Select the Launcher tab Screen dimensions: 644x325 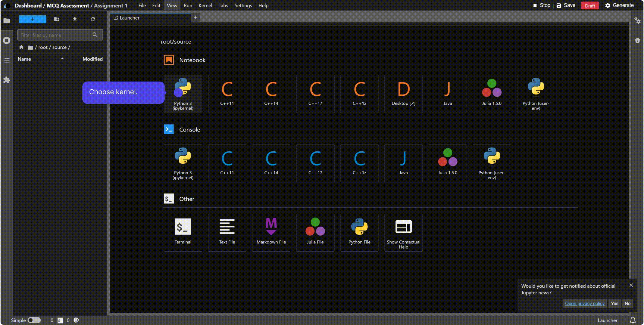[x=151, y=18]
